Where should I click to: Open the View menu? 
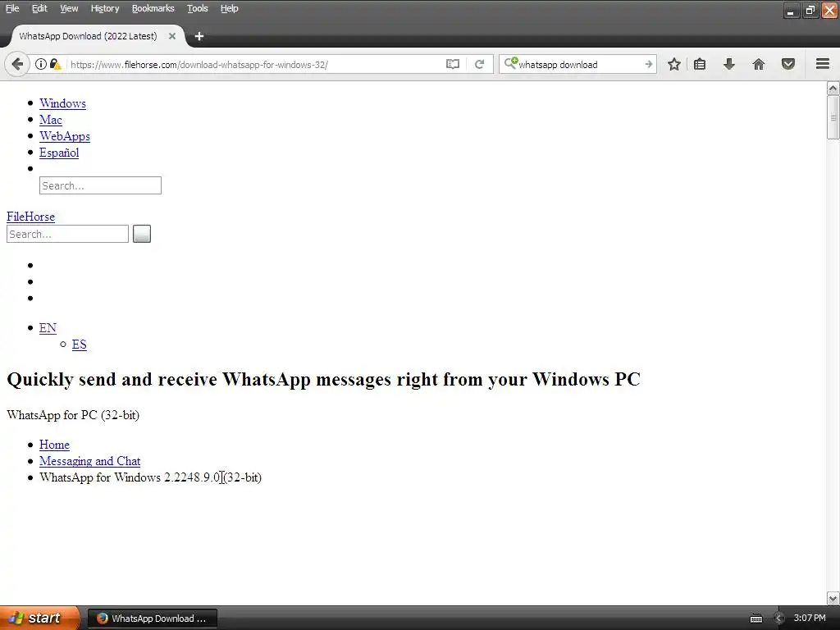click(69, 8)
